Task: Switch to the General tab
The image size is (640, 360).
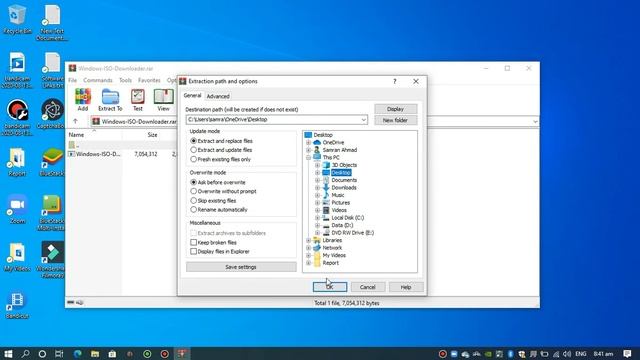Action: [x=192, y=96]
